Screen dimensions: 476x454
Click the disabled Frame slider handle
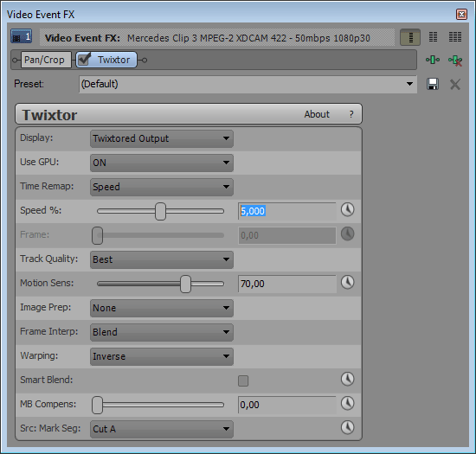[98, 235]
